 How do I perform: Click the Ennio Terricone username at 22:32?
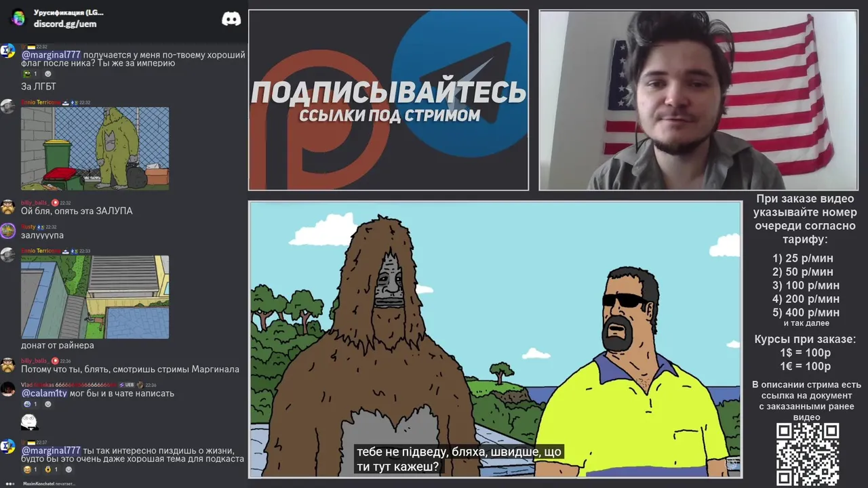pyautogui.click(x=40, y=102)
